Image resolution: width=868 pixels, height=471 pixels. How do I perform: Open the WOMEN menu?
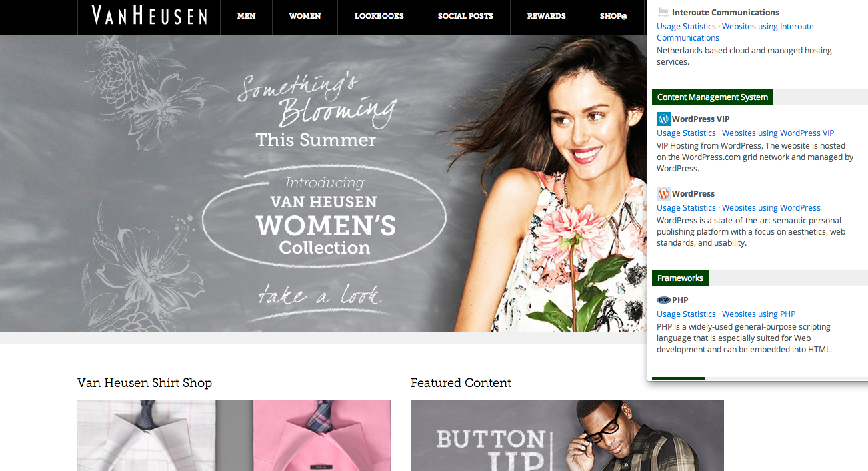tap(305, 16)
